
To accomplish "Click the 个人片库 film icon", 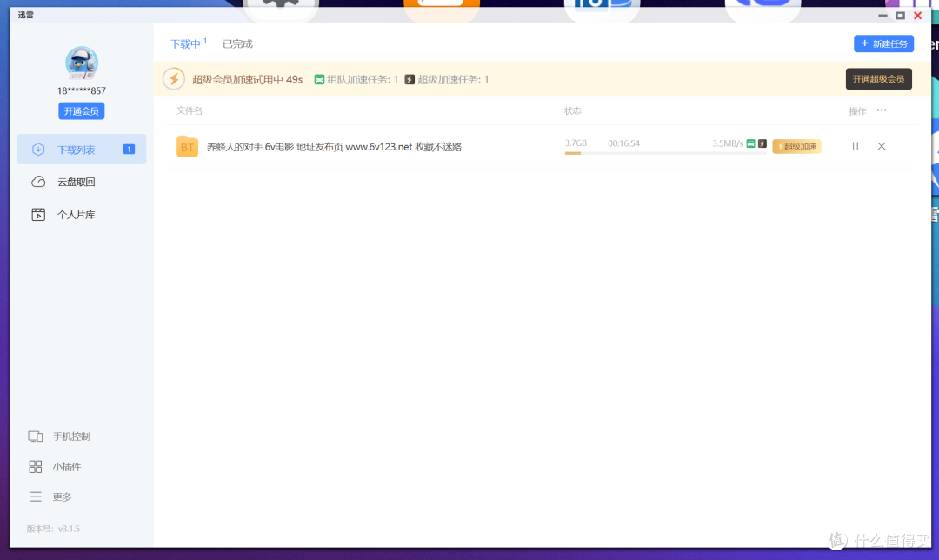I will coord(38,215).
